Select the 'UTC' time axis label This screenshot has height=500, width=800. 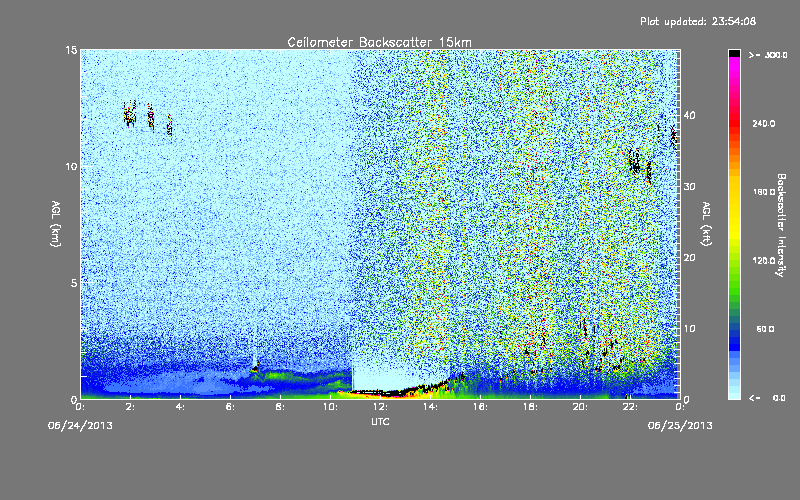coord(380,421)
